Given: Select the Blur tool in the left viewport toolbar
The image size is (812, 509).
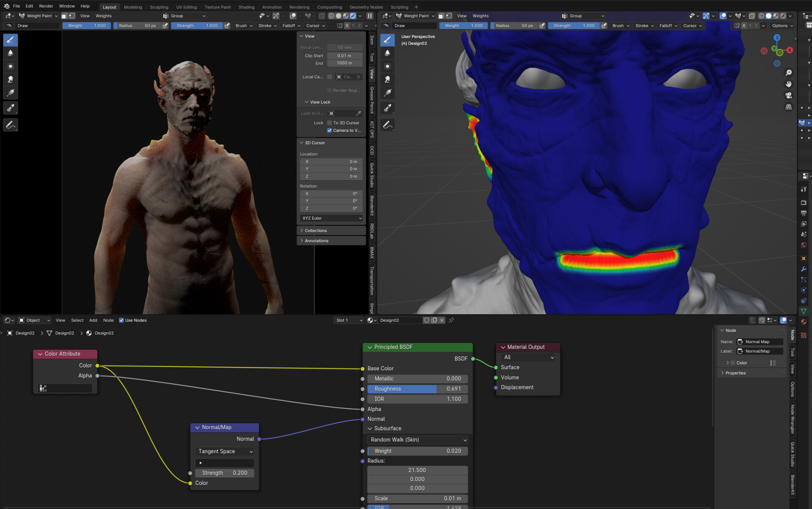Looking at the screenshot, I should (11, 53).
